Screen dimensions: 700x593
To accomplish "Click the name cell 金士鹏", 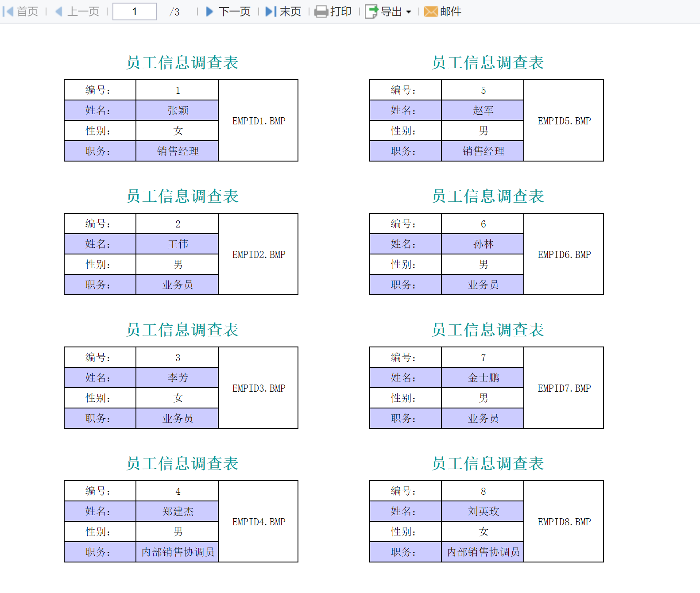I will tap(483, 377).
